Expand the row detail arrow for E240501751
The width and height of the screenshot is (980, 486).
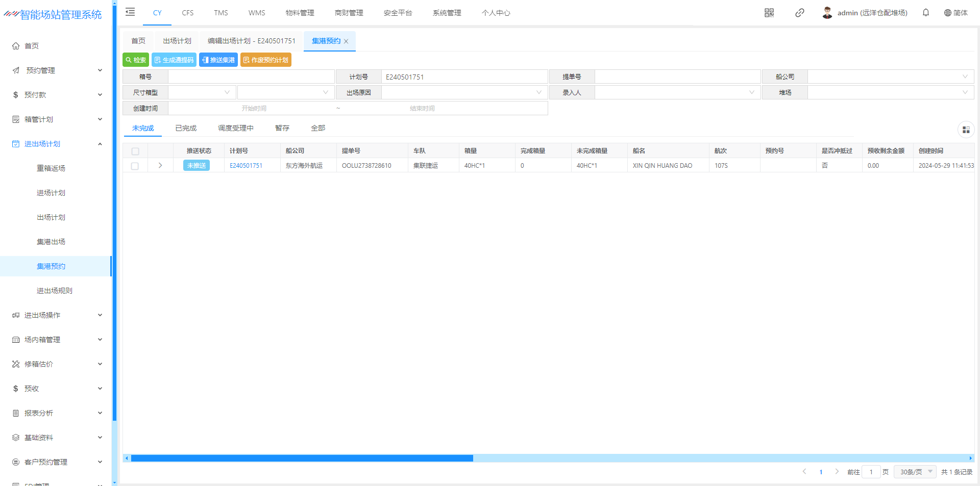pos(160,166)
